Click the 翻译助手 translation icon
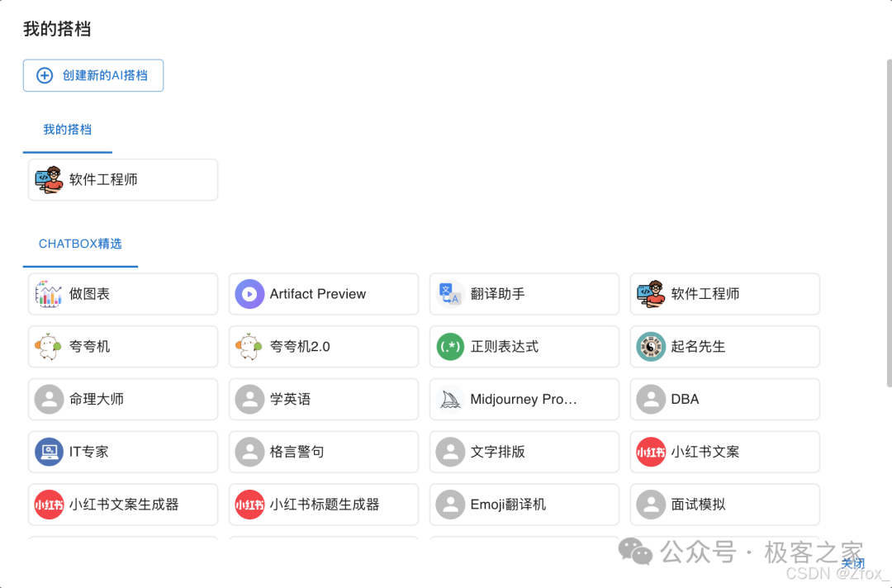Image resolution: width=892 pixels, height=588 pixels. pos(524,294)
